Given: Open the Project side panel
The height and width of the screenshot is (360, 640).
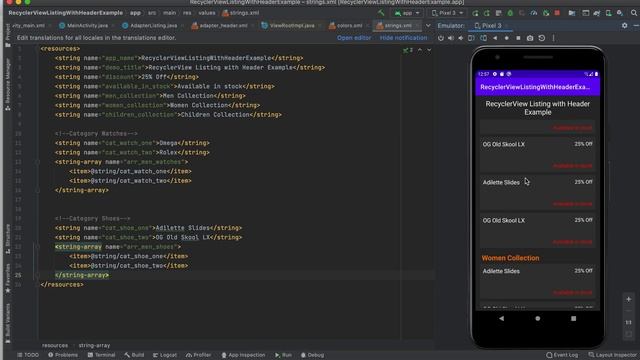Looking at the screenshot, I should point(8,36).
